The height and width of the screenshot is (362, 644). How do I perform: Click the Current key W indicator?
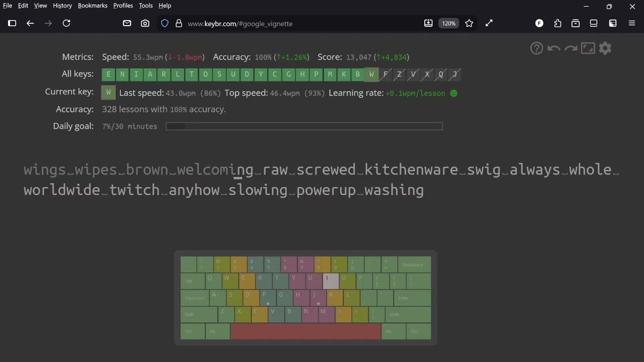click(108, 93)
